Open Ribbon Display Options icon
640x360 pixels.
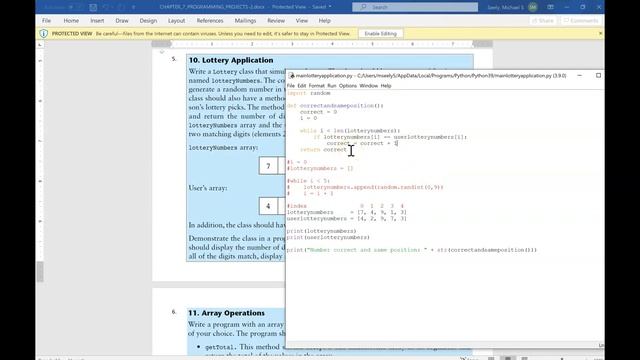(x=550, y=7)
